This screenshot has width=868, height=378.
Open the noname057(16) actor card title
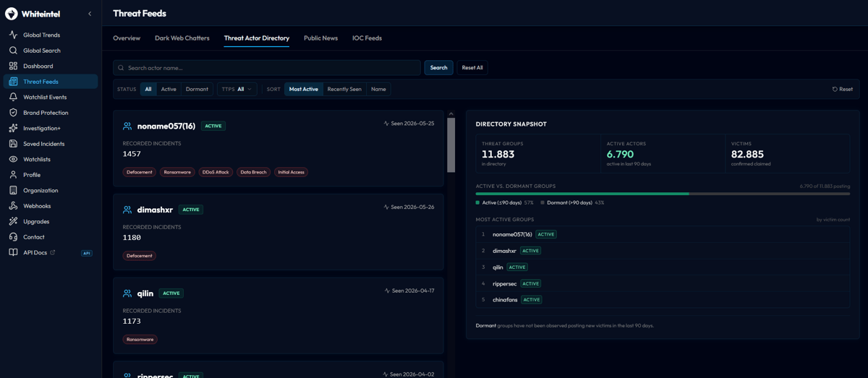click(166, 126)
